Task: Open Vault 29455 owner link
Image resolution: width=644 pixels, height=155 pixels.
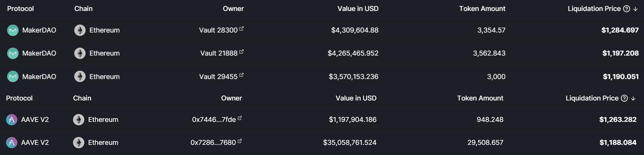Action: pyautogui.click(x=218, y=77)
